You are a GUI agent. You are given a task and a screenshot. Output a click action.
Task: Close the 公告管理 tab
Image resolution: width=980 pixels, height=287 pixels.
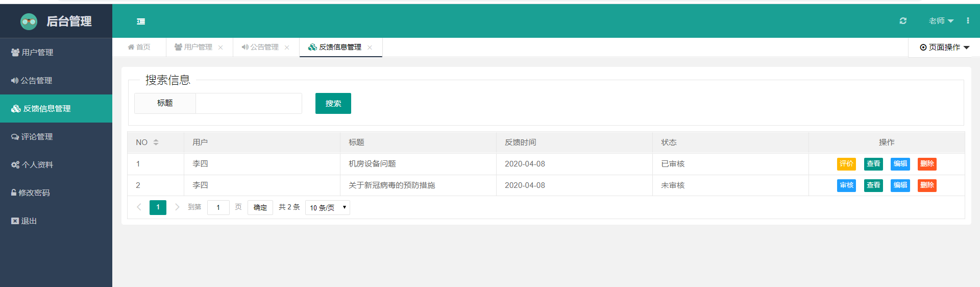pos(287,47)
